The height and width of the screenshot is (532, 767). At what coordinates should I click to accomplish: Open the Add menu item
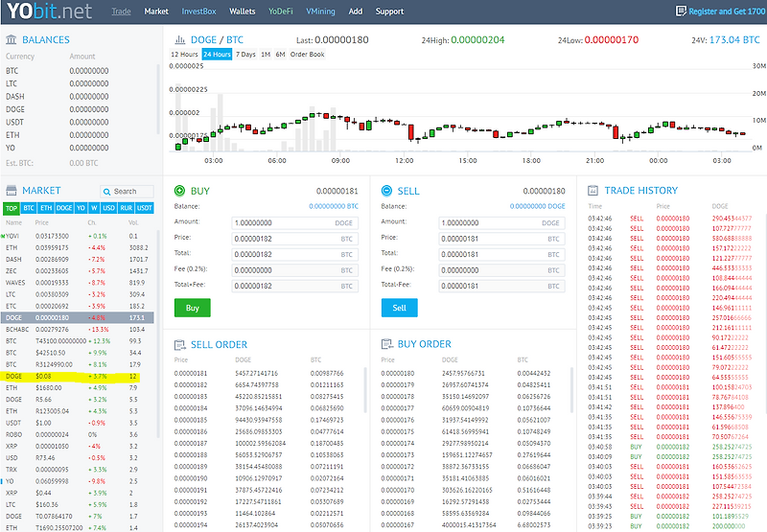pos(356,11)
